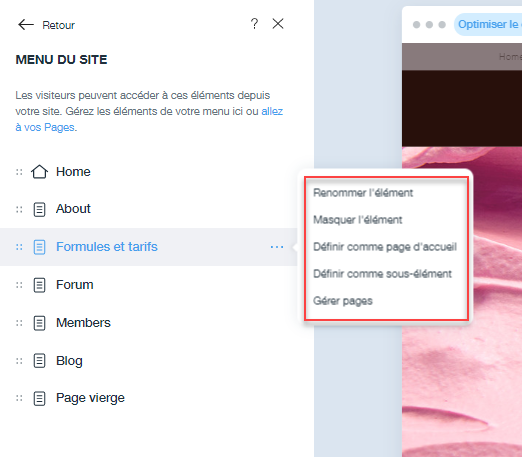Image resolution: width=522 pixels, height=457 pixels.
Task: Choose Définir comme sous-élément option
Action: pyautogui.click(x=382, y=274)
